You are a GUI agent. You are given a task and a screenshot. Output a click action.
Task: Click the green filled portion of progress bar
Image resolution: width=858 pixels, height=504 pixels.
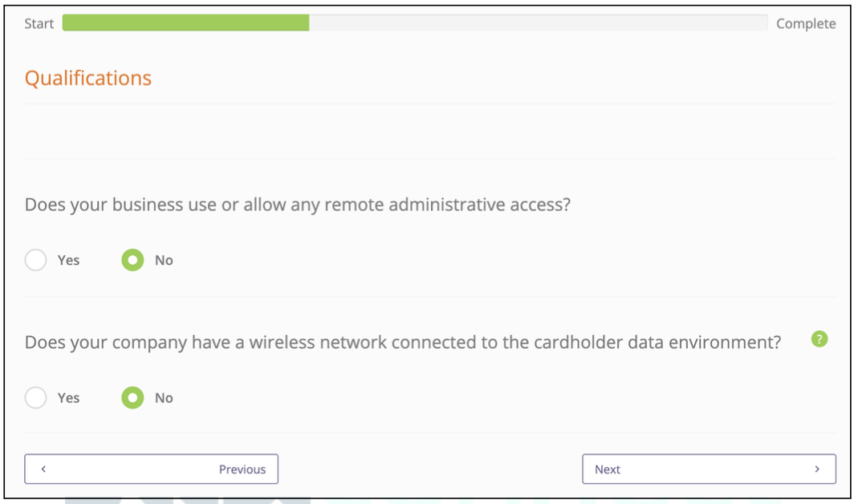pos(185,23)
